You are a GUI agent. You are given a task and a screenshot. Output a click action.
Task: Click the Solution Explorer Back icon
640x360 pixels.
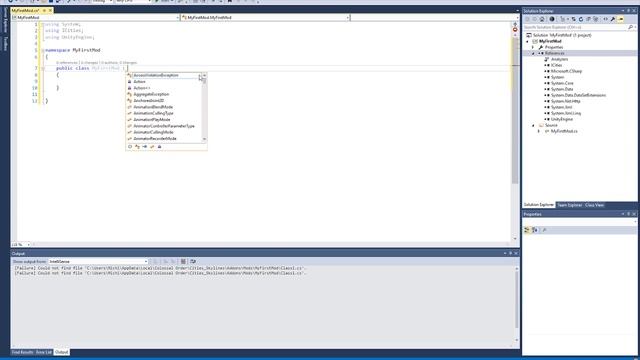pyautogui.click(x=527, y=19)
